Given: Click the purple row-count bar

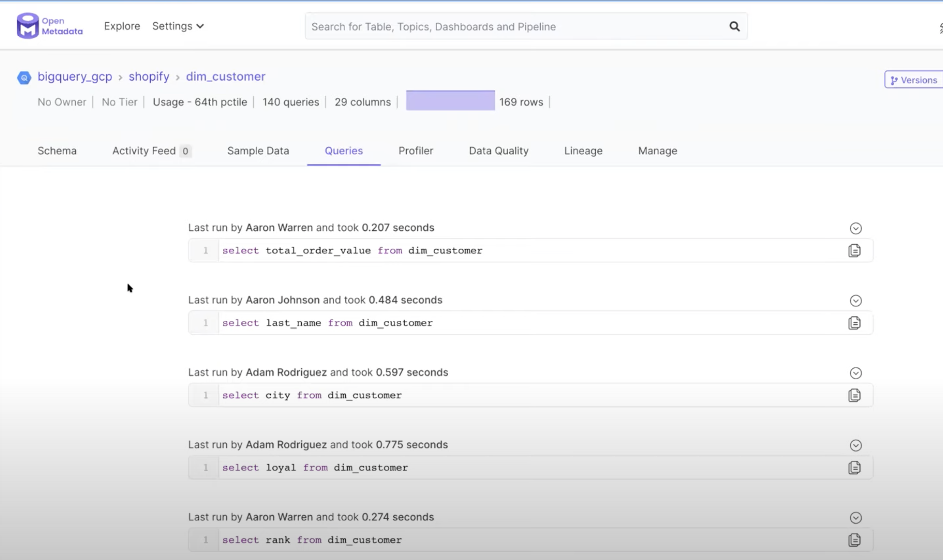Looking at the screenshot, I should pyautogui.click(x=450, y=101).
